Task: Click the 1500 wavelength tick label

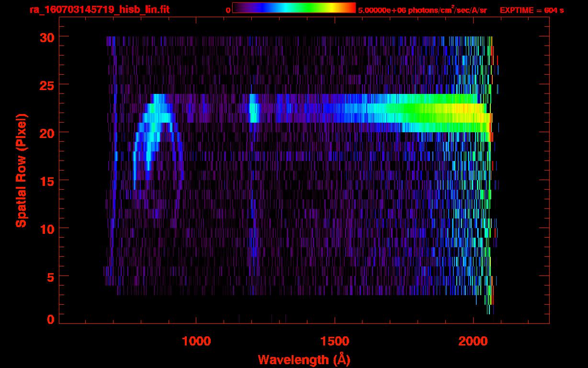Action: [x=334, y=341]
